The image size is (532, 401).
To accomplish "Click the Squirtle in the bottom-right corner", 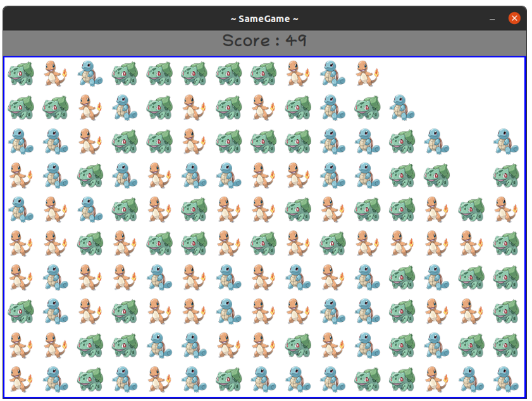I will point(505,379).
